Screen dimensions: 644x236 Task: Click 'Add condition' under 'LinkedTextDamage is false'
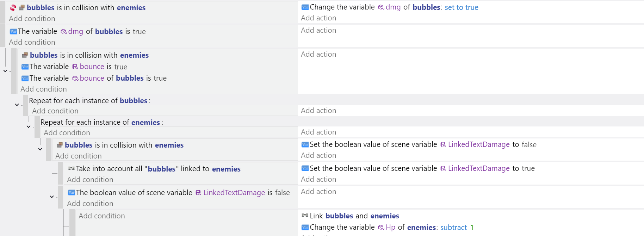(90, 204)
